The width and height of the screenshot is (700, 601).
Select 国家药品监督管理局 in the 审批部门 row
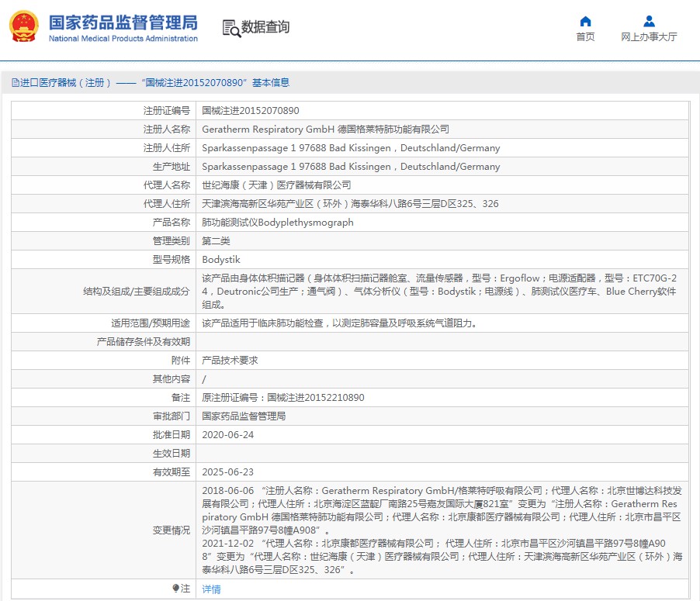[x=244, y=416]
